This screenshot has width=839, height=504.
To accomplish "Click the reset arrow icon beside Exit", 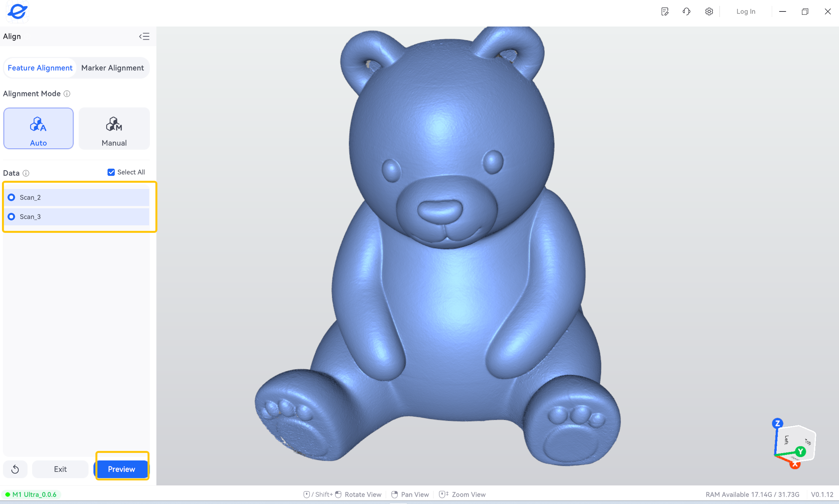I will coord(15,469).
